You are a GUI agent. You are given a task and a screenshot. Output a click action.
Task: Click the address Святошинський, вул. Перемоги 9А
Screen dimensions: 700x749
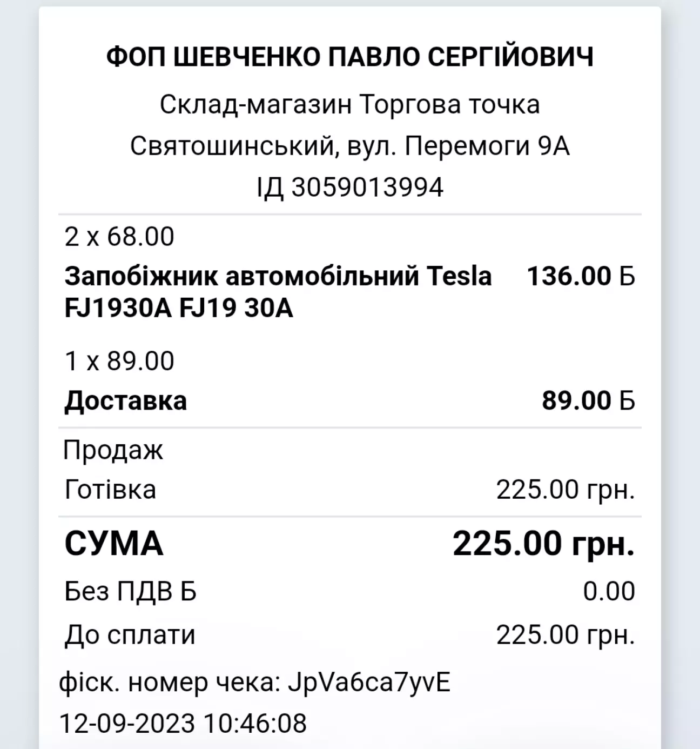pyautogui.click(x=349, y=146)
